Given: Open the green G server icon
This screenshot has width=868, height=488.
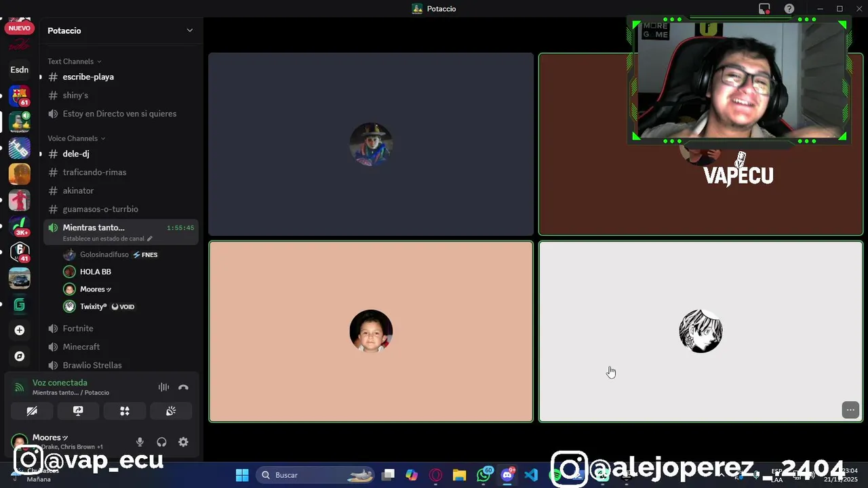Looking at the screenshot, I should (19, 304).
